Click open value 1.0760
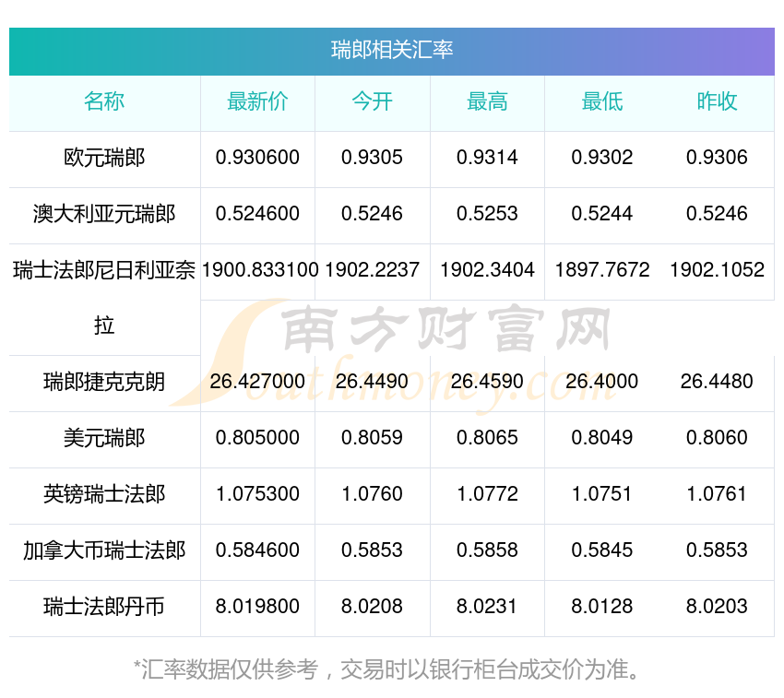The width and height of the screenshot is (784, 698). [372, 494]
